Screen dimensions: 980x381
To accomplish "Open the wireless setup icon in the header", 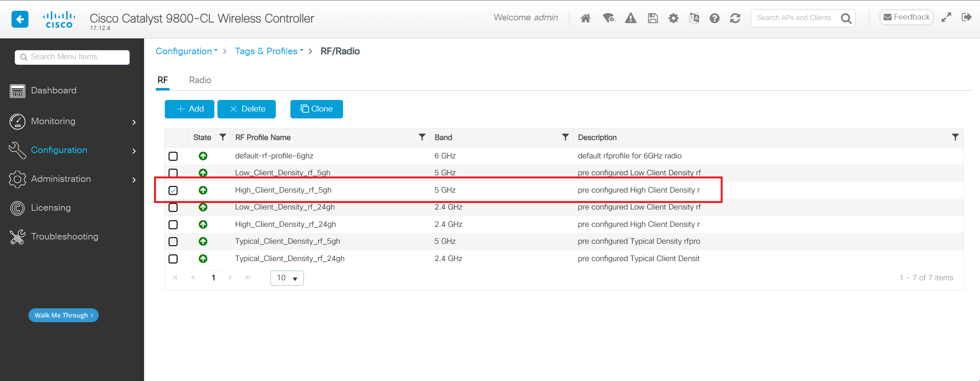I will [609, 18].
